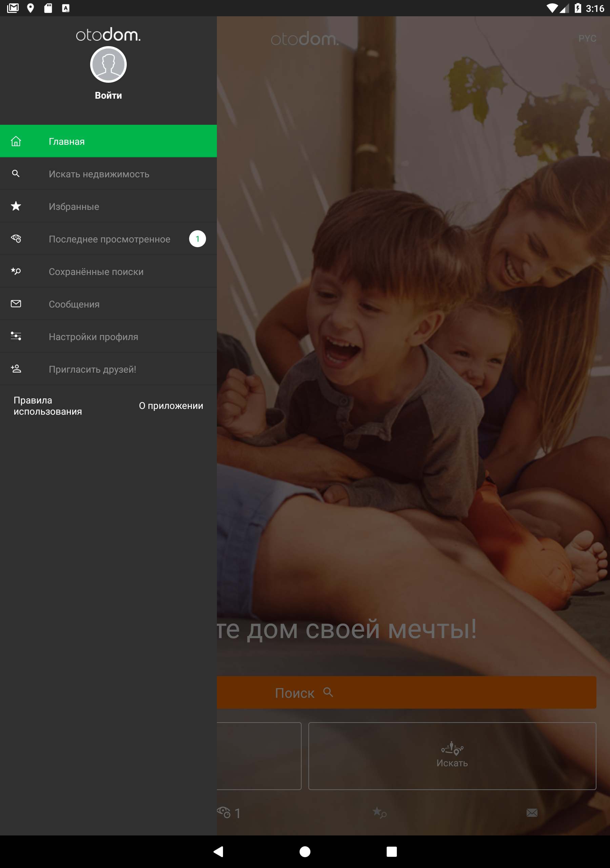Open the Правила использования link
Image resolution: width=610 pixels, height=868 pixels.
tap(48, 406)
